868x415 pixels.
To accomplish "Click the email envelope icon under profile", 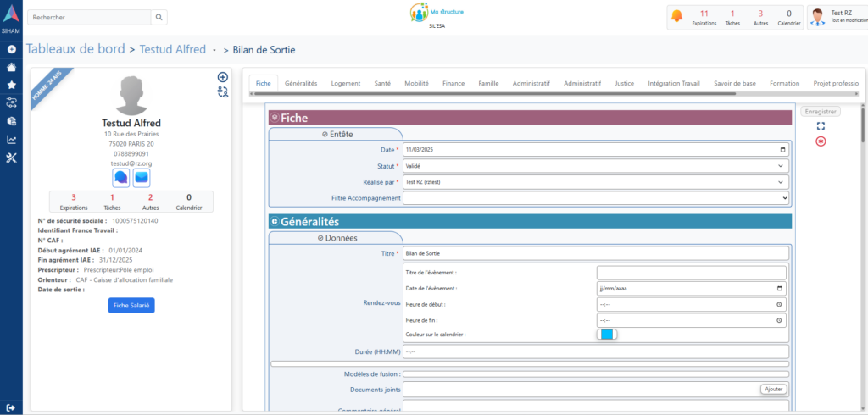I will click(x=142, y=178).
